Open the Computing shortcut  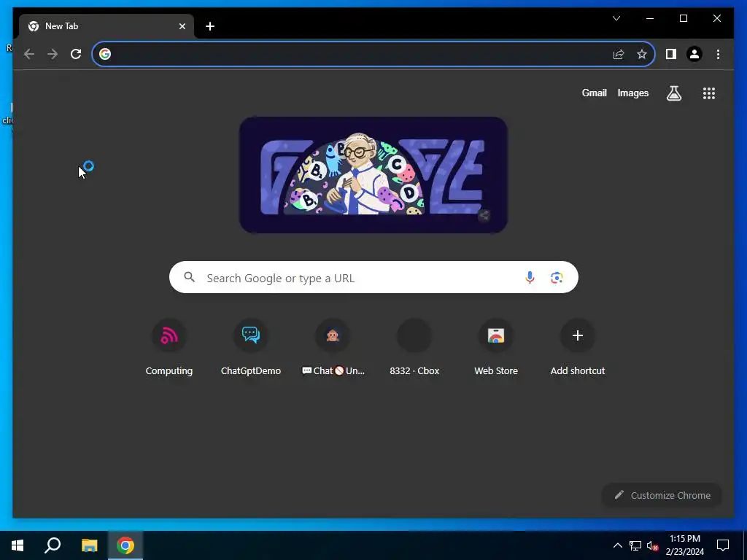(x=169, y=348)
